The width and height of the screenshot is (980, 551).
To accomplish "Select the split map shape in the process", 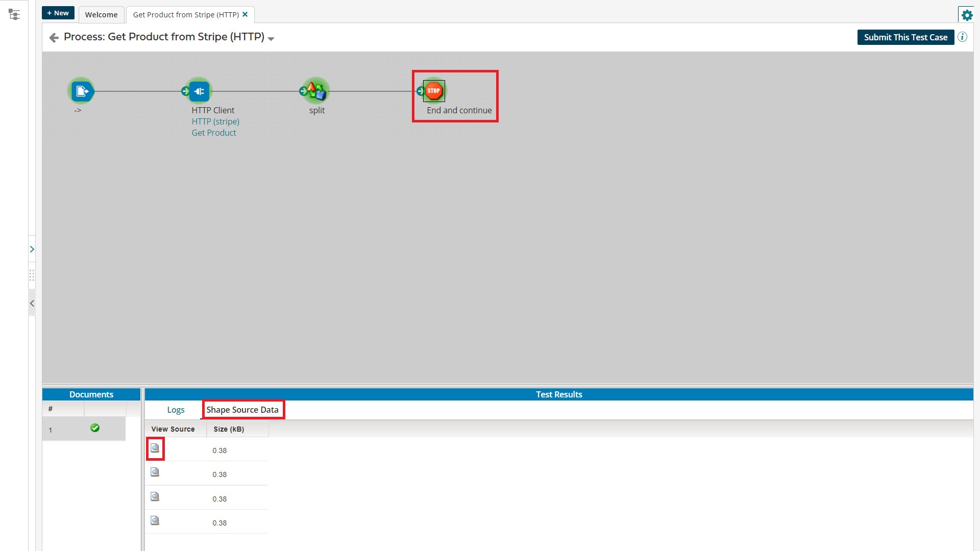I will point(315,91).
